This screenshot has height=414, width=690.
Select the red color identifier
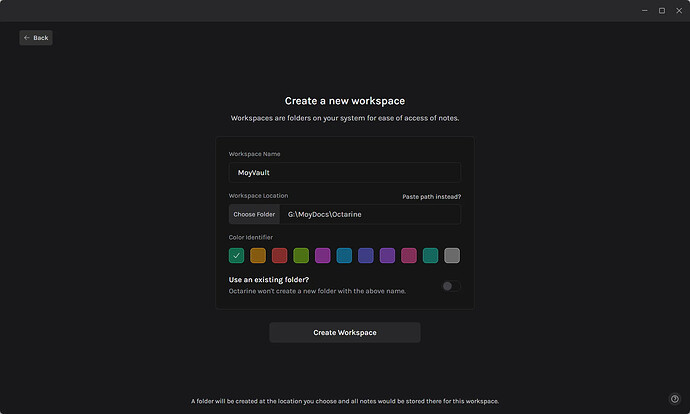click(279, 256)
